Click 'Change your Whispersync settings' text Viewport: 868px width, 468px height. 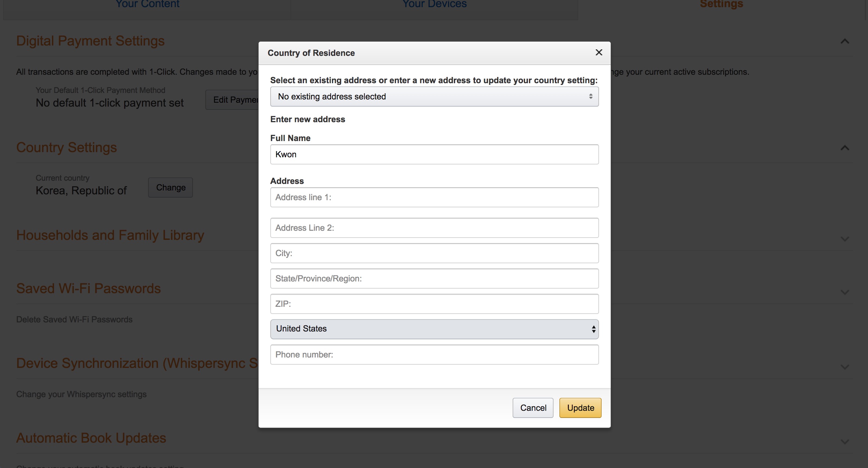pos(81,394)
